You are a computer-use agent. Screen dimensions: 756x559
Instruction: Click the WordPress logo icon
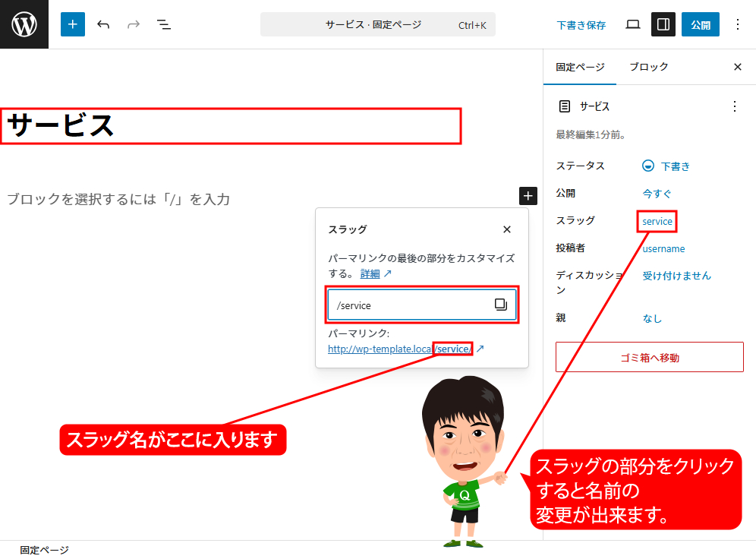(24, 24)
